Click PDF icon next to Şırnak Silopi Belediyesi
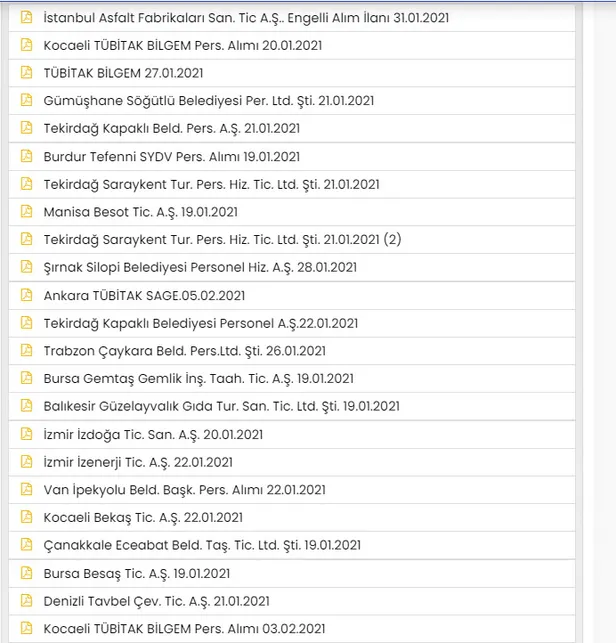Screen dimensions: 616x643 click(26, 268)
